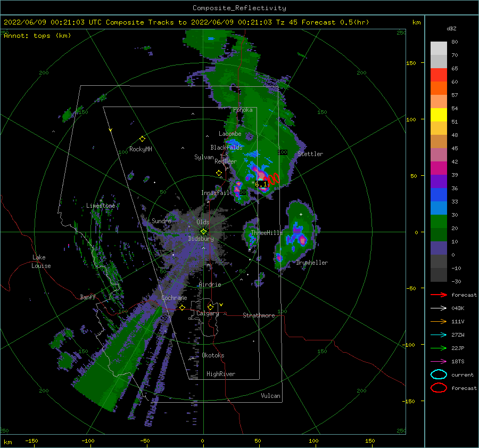The height and width of the screenshot is (448, 479).
Task: Click the HighRiver label
Action: pos(221,374)
